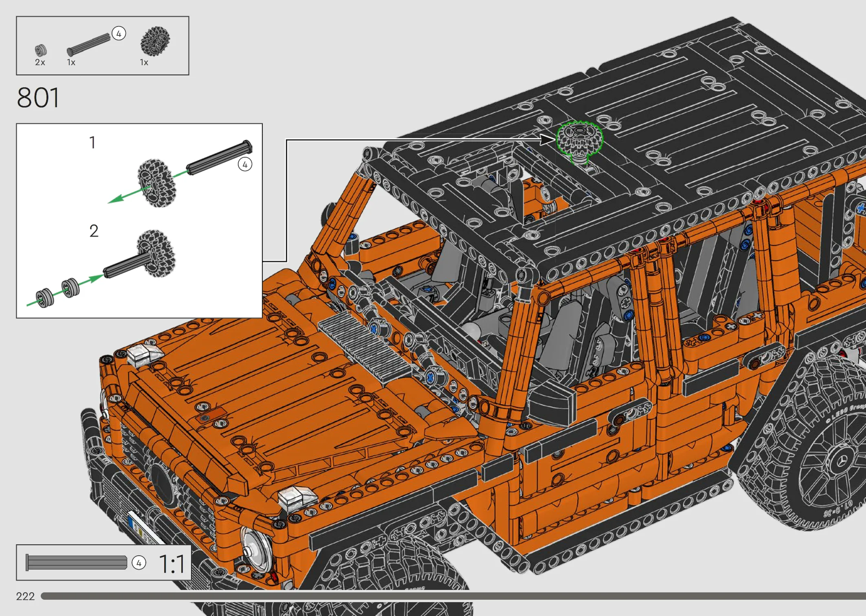Click the outermost bush in sub-step 2

click(x=44, y=298)
